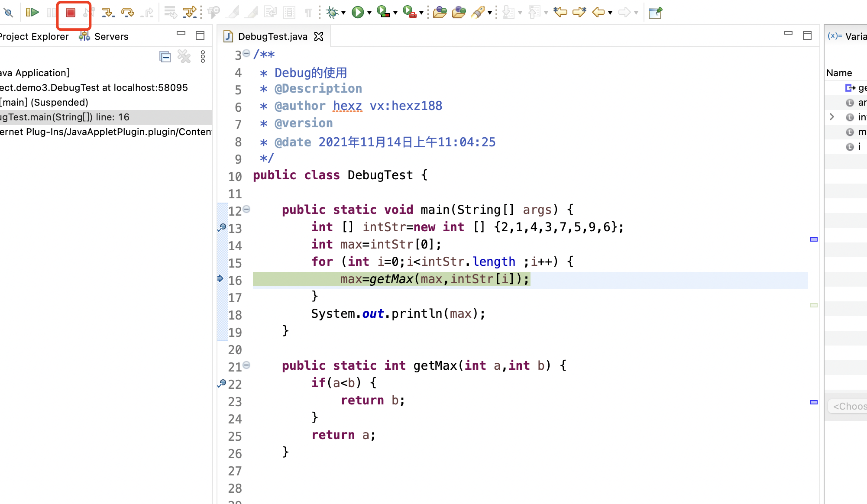Click the blue overview ruler marker near line 13
Viewport: 867px width, 504px height.
[813, 239]
